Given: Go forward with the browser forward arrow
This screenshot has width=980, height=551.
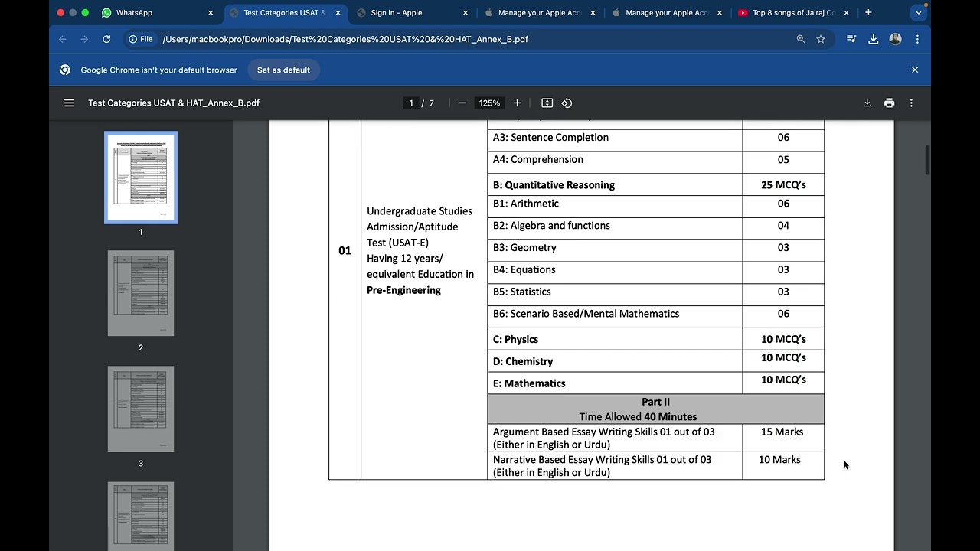Looking at the screenshot, I should click(x=84, y=39).
